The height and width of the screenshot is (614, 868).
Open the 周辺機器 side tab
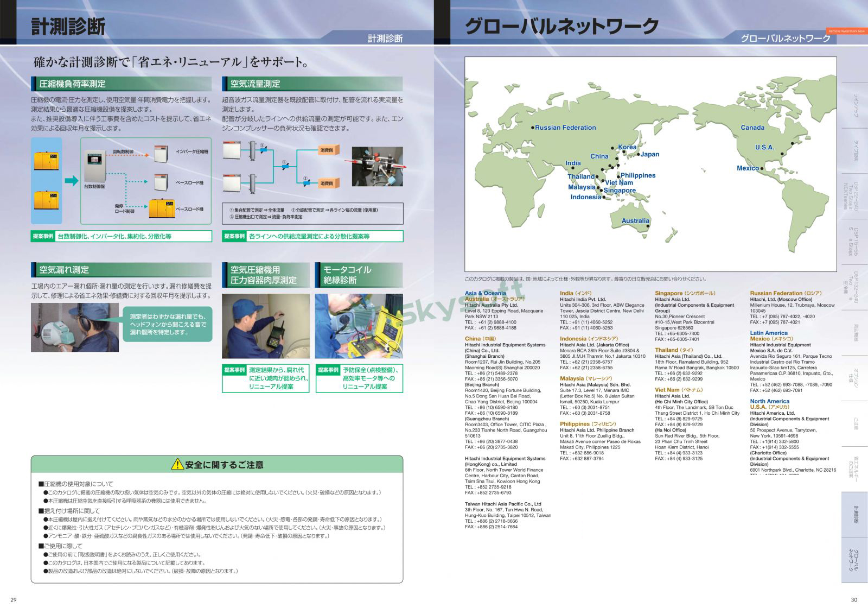[x=854, y=333]
